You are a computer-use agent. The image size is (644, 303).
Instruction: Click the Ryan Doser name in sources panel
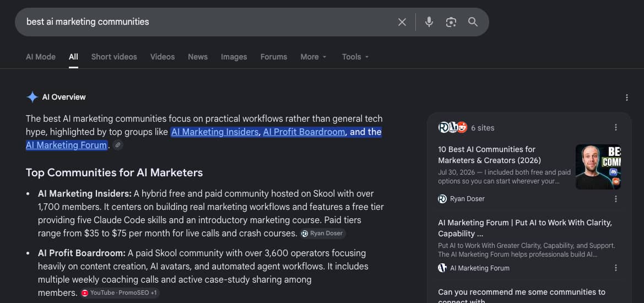[x=467, y=199]
